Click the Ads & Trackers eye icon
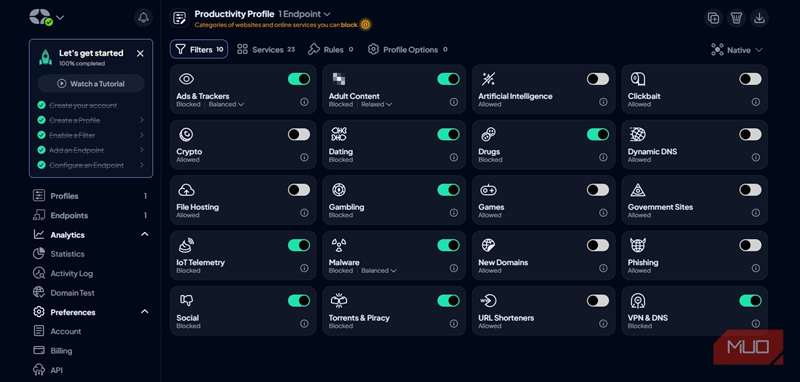The height and width of the screenshot is (382, 800). [186, 79]
